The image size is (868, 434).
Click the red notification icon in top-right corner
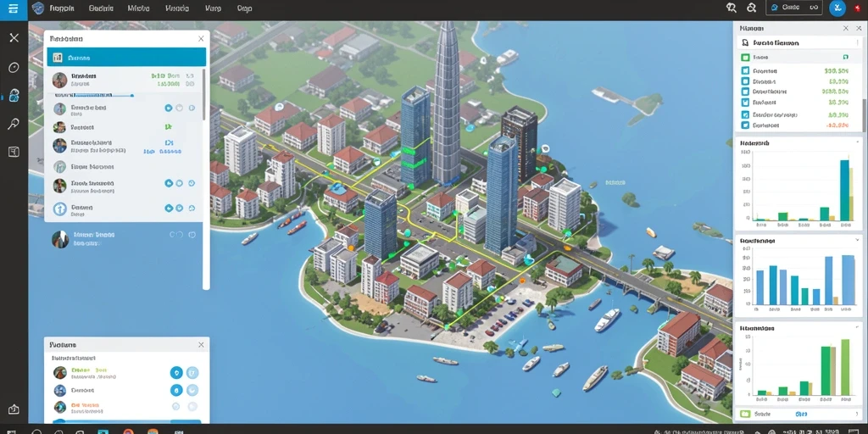click(x=858, y=8)
